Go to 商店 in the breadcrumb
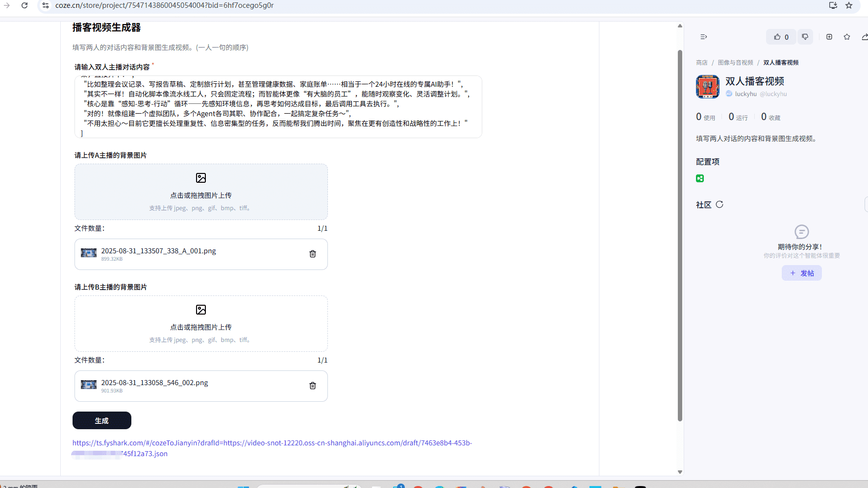Viewport: 868px width, 488px height. (x=701, y=63)
